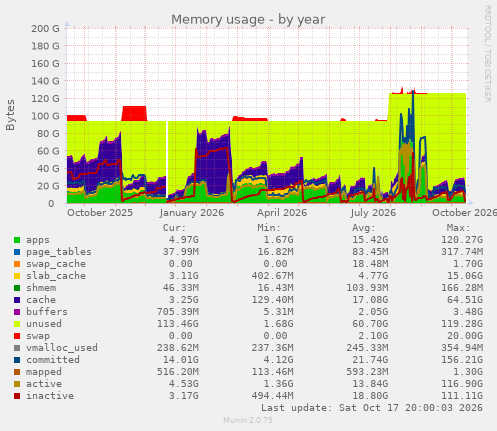This screenshot has width=497, height=431.
Task: Click the swap_cache orange legend swatch
Action: (x=17, y=264)
